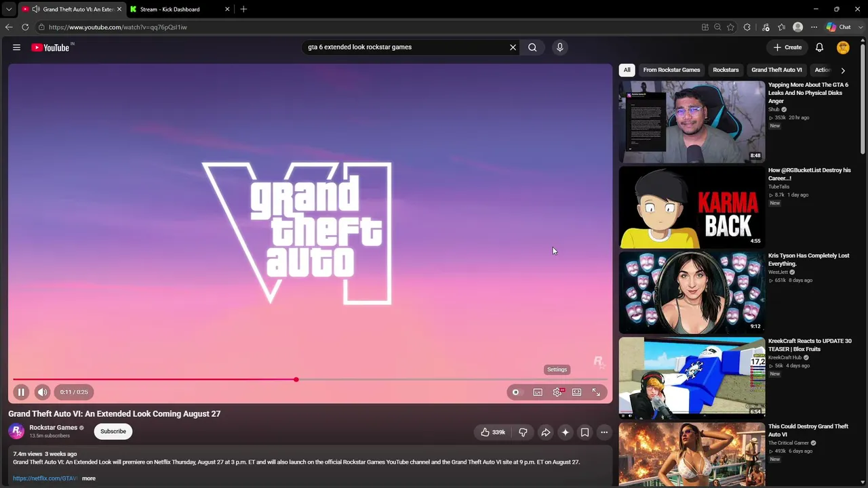Enter full screen mode

(596, 392)
